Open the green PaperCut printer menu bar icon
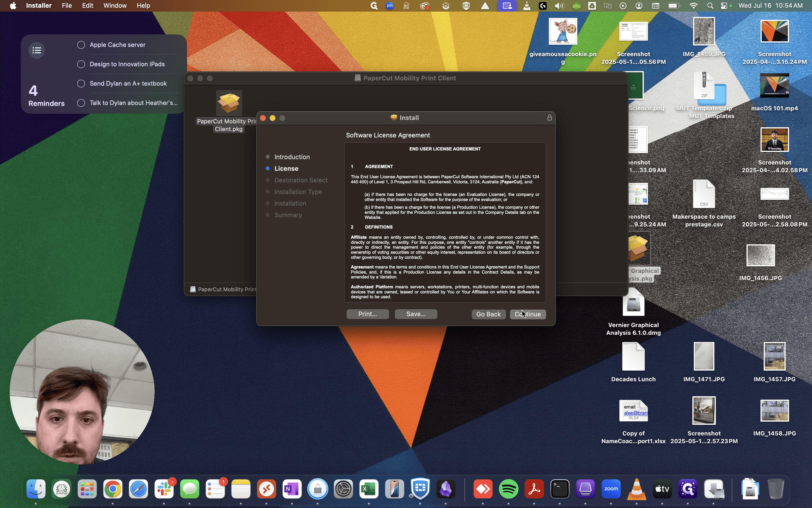This screenshot has height=508, width=812. [x=576, y=6]
